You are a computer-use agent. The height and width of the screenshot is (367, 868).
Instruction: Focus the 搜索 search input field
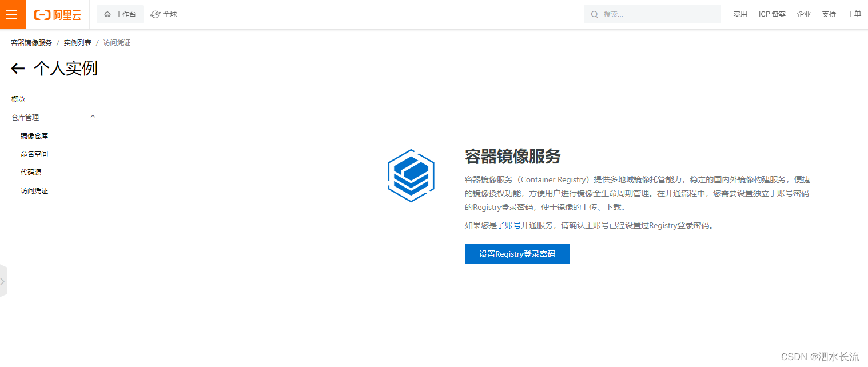coord(652,14)
